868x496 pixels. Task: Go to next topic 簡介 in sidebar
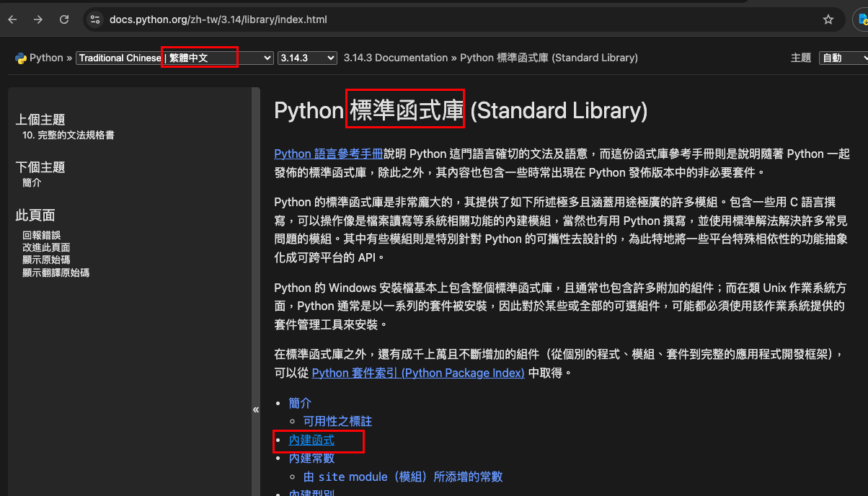coord(32,182)
